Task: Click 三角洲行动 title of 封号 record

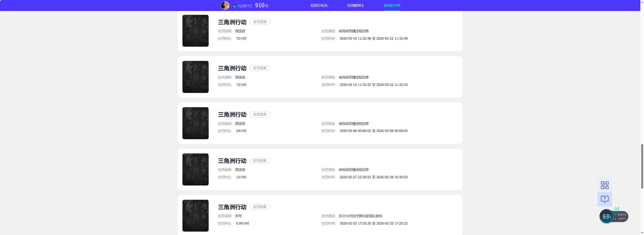Action: (232, 207)
